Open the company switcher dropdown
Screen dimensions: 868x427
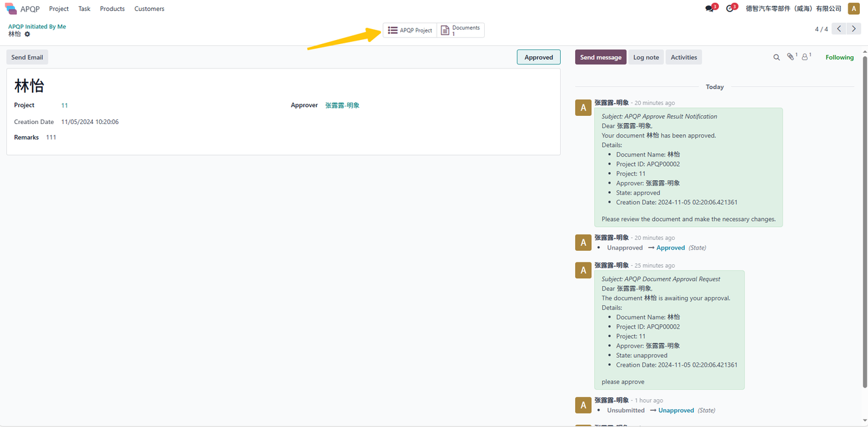point(793,9)
